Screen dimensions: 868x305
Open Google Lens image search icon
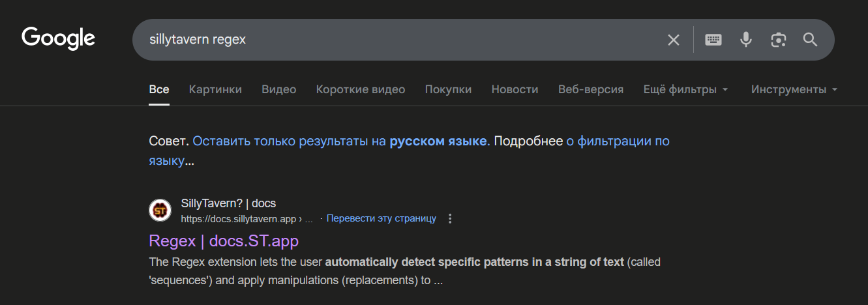(x=778, y=40)
